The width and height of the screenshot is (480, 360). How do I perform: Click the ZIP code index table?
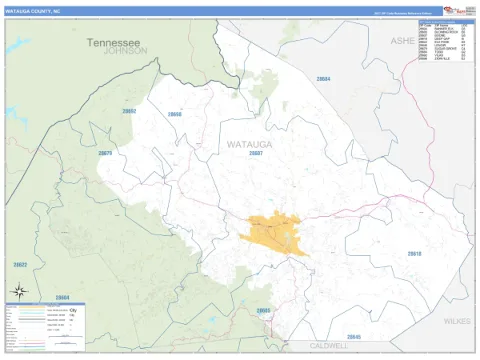(x=446, y=41)
